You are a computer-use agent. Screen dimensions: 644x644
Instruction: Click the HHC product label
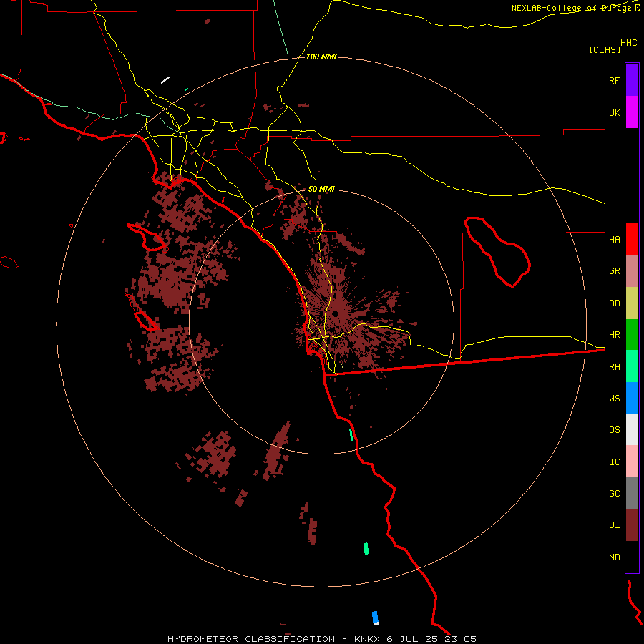pyautogui.click(x=629, y=43)
